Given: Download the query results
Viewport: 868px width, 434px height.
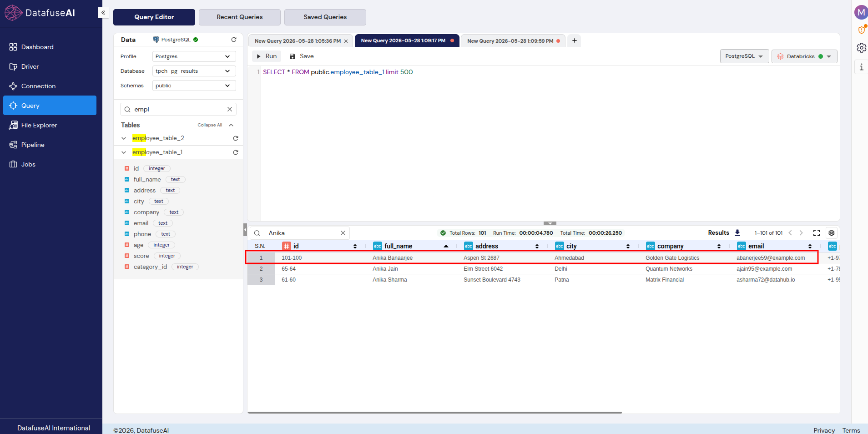Looking at the screenshot, I should 737,233.
